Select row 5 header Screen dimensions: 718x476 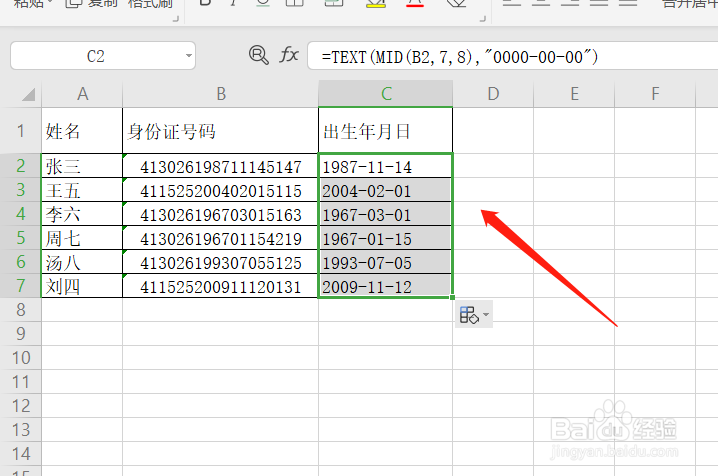21,238
